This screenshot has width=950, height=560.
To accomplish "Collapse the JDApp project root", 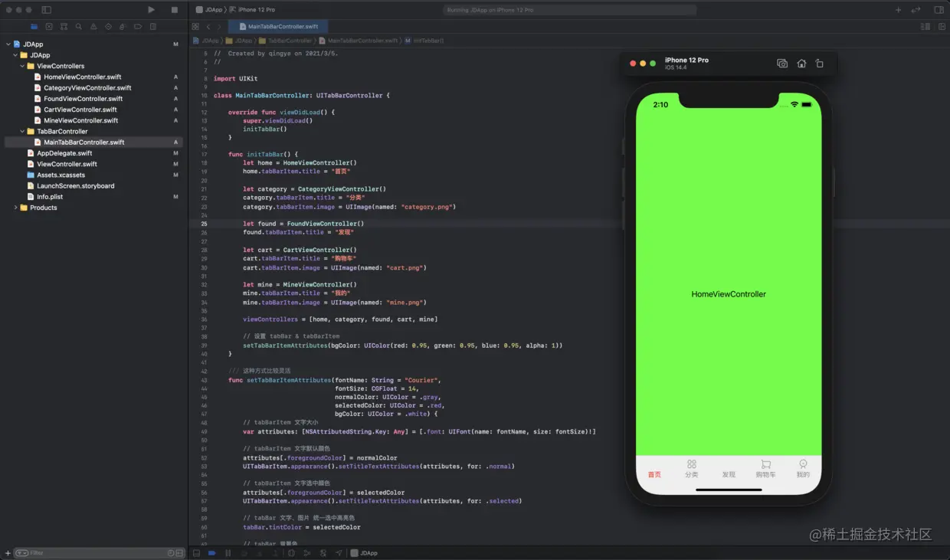I will (x=8, y=44).
